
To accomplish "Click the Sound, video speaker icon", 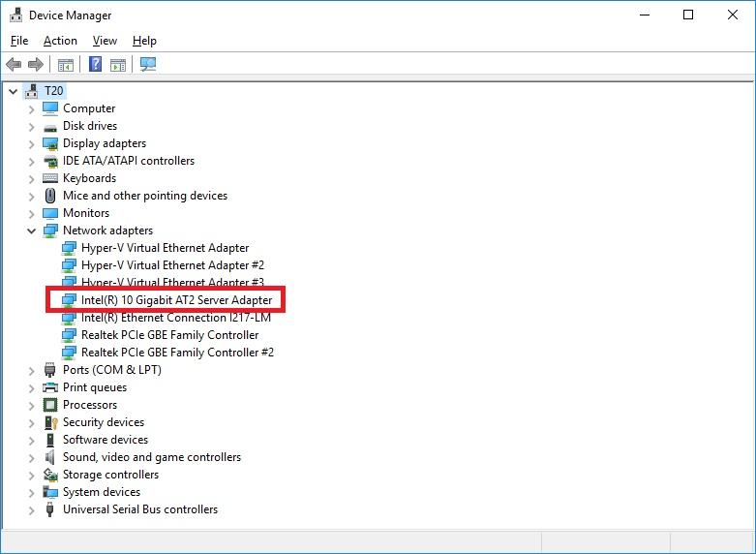I will coord(50,457).
